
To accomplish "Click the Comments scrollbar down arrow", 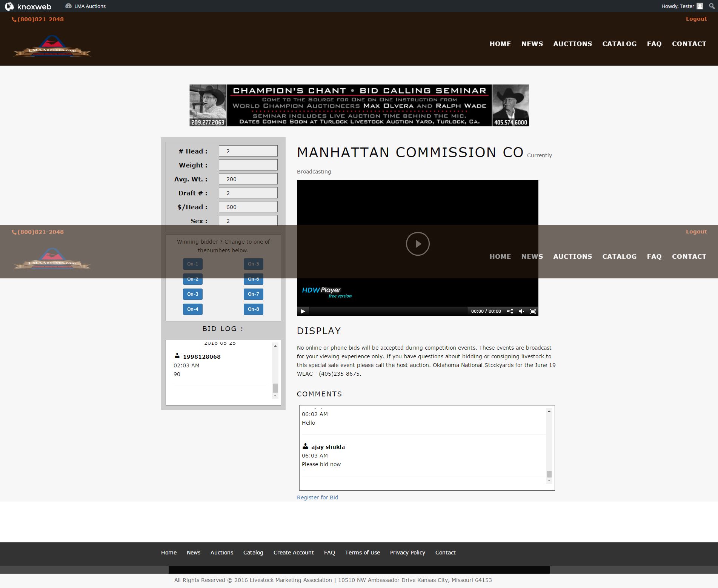I will pyautogui.click(x=549, y=481).
